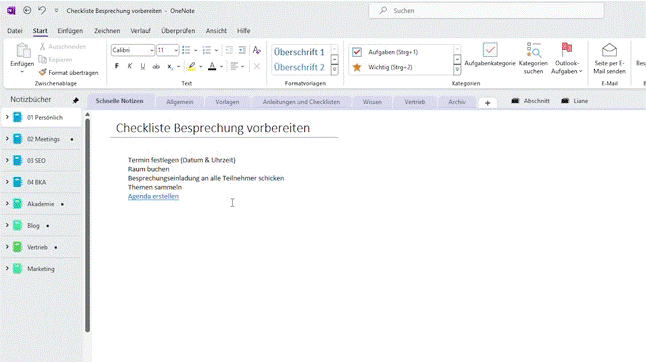
Task: Open Anleitungen und Checklisten section tab
Action: (x=301, y=102)
